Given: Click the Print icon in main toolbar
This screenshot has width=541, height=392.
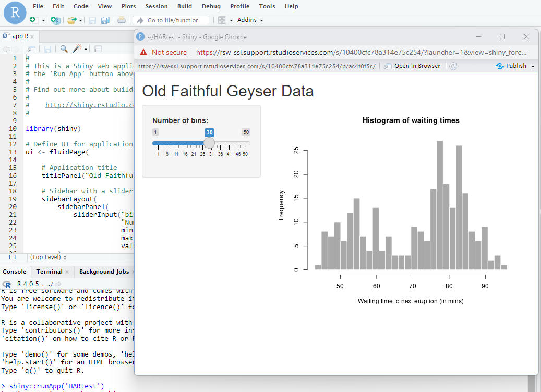Looking at the screenshot, I should point(122,20).
